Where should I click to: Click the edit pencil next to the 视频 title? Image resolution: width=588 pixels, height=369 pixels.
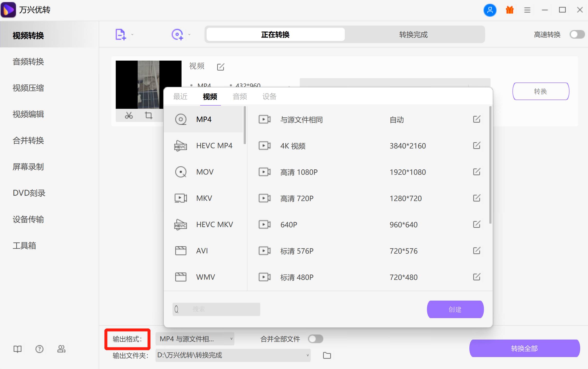click(x=221, y=67)
